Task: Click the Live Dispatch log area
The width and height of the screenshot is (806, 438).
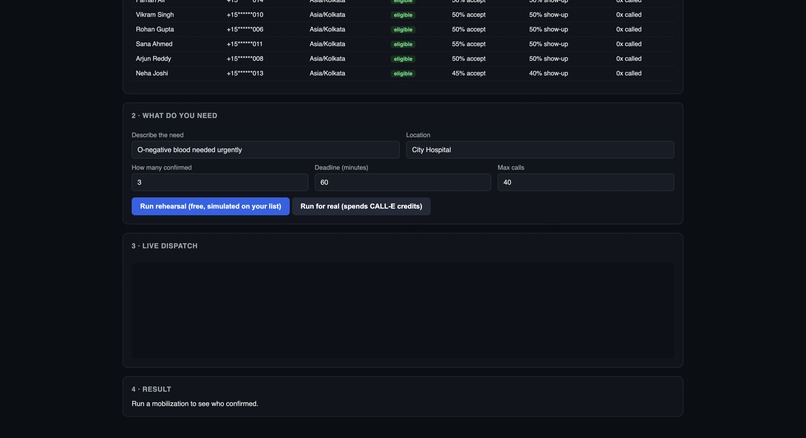Action: point(402,310)
